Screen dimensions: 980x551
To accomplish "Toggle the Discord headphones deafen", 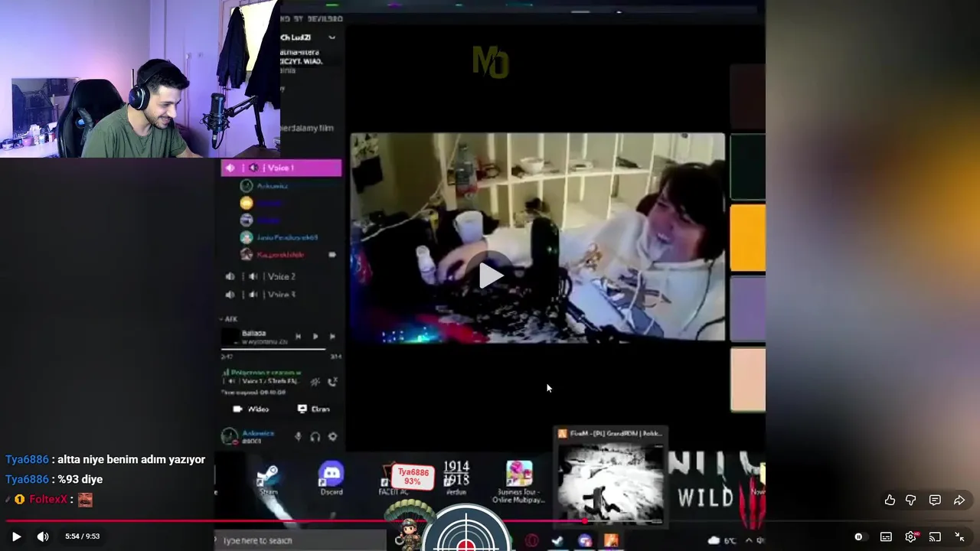I will (315, 436).
